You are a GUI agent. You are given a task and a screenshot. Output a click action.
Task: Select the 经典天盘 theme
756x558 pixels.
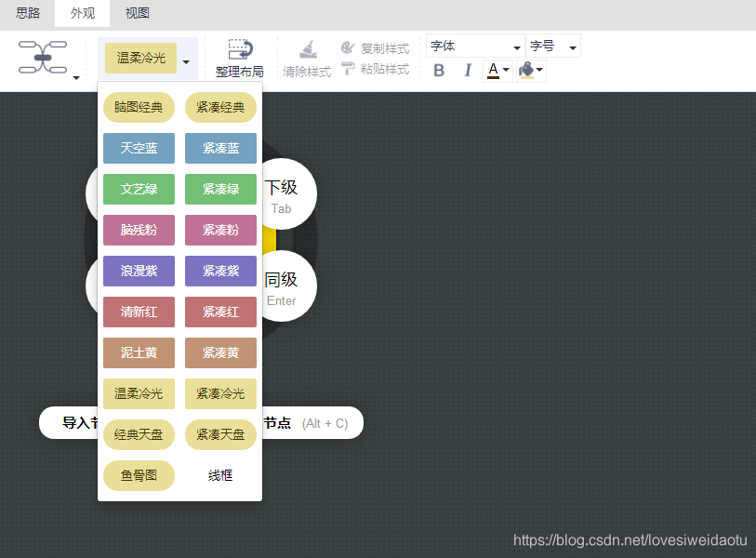coord(139,435)
